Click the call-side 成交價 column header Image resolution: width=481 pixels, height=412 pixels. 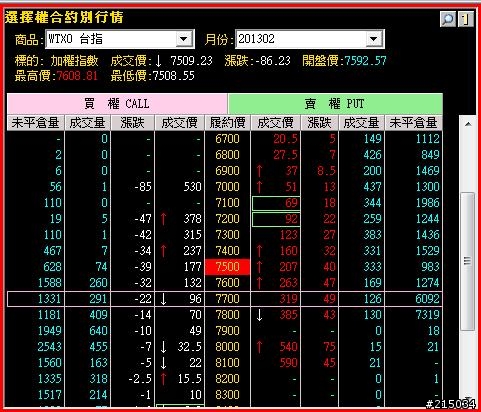pyautogui.click(x=180, y=123)
